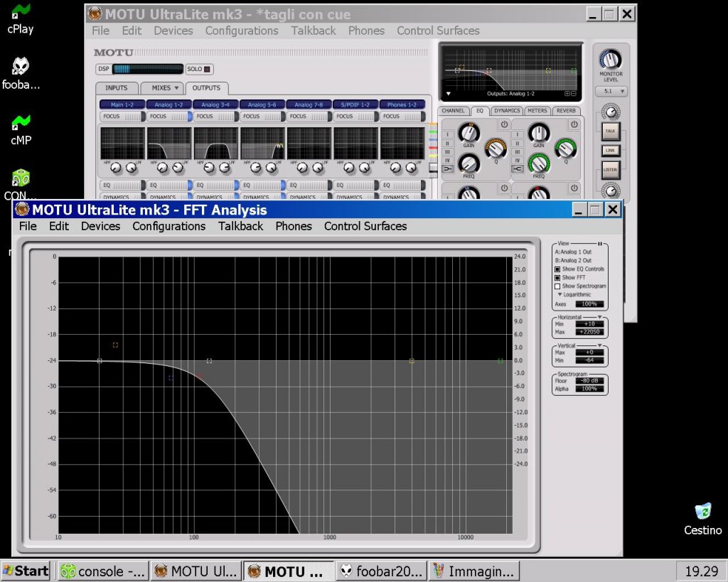The image size is (728, 582).
Task: Switch to the METERS tab
Action: coord(537,111)
